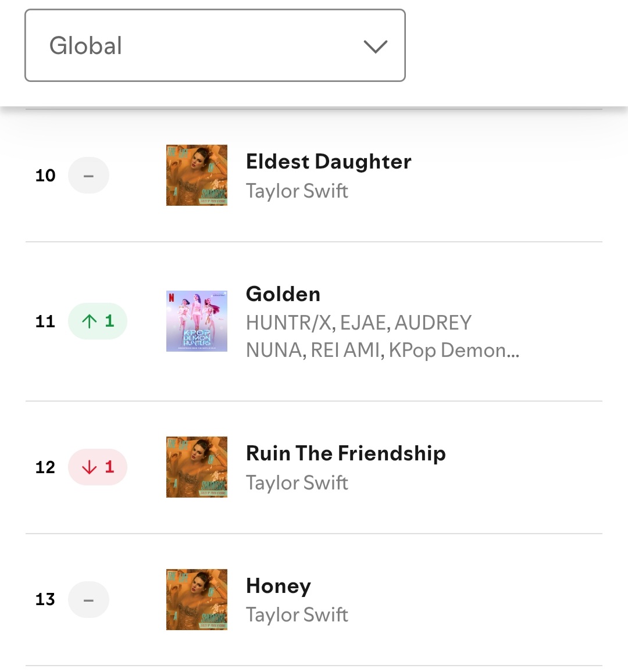
Task: Click the no-change dash badge at rank 10
Action: (x=89, y=176)
